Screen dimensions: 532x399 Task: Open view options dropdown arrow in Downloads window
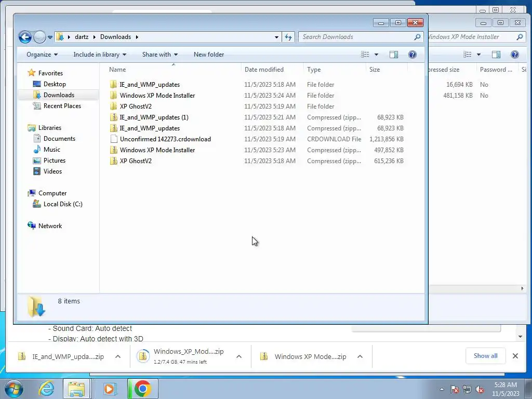[x=376, y=55]
